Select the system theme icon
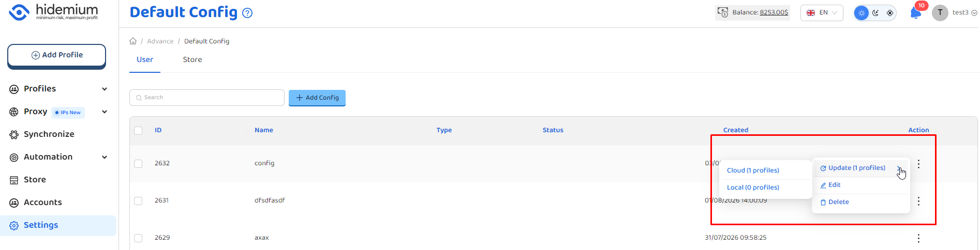This screenshot has height=250, width=980. 890,13
